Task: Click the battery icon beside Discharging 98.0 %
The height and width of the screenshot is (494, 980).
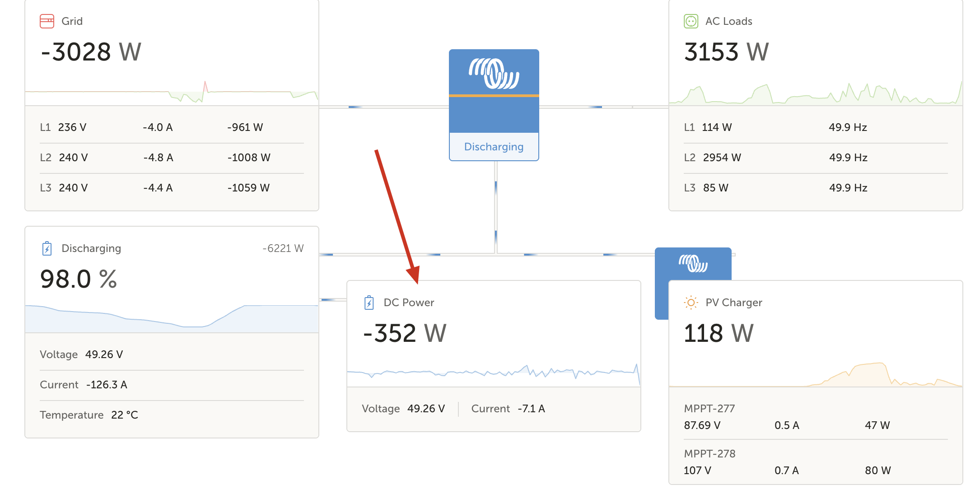Action: point(47,248)
